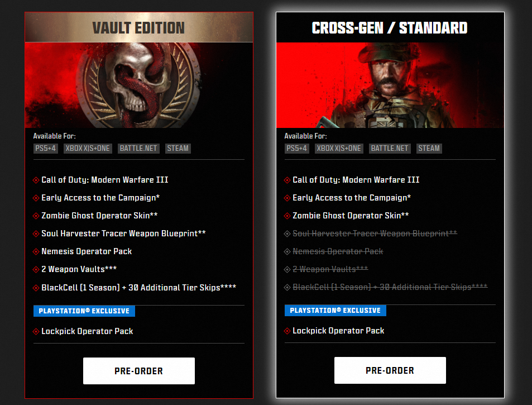Click diamond icon beside Nemesis Operator Pack, Vault
The width and height of the screenshot is (532, 405).
coord(36,251)
